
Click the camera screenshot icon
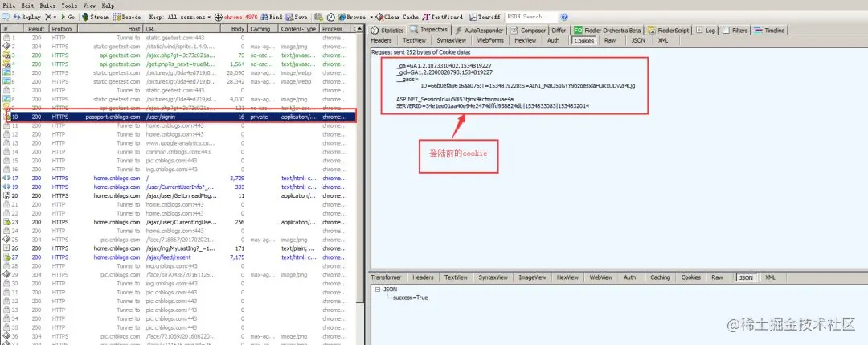click(319, 17)
